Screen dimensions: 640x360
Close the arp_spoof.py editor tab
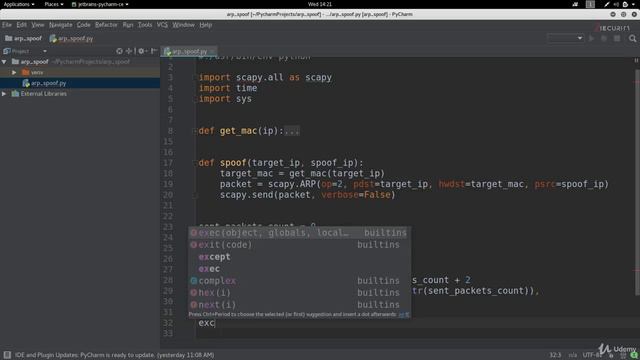pyautogui.click(x=213, y=51)
